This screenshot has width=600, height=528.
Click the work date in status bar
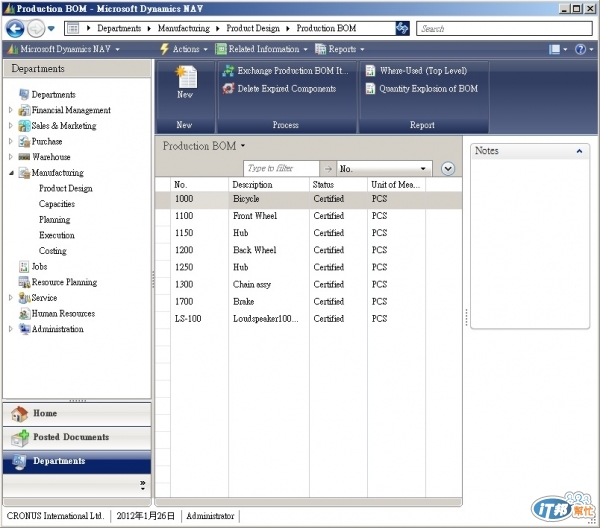(x=145, y=516)
